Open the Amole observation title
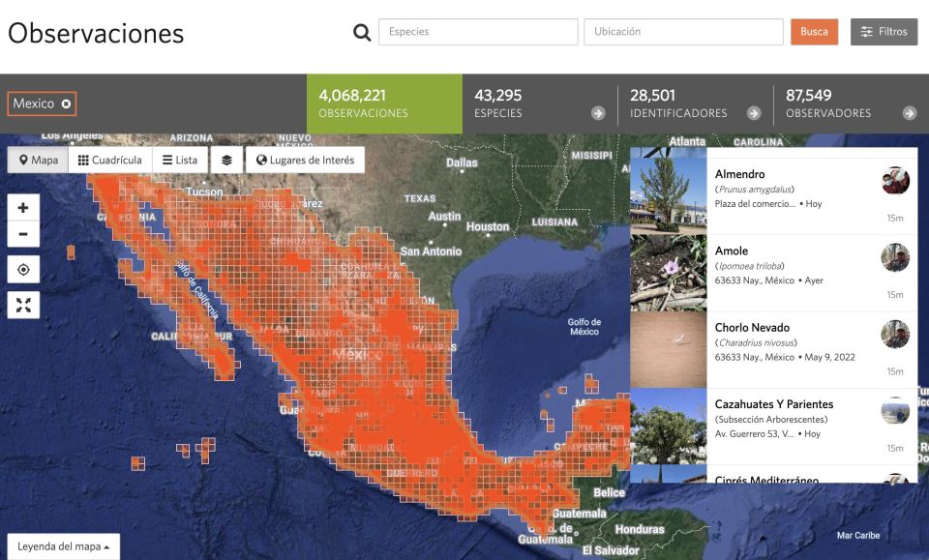929x560 pixels. click(732, 251)
